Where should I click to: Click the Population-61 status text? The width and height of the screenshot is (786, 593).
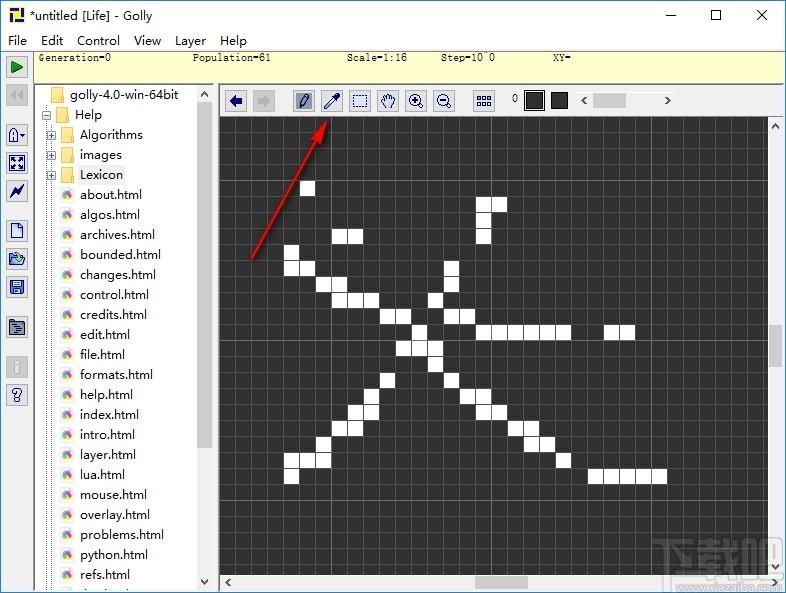[x=232, y=58]
